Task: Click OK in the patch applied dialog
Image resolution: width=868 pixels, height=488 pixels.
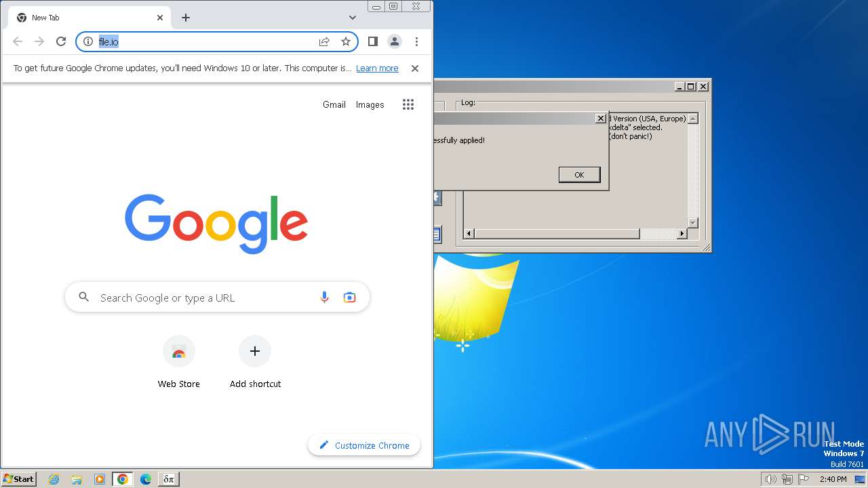Action: pos(579,175)
